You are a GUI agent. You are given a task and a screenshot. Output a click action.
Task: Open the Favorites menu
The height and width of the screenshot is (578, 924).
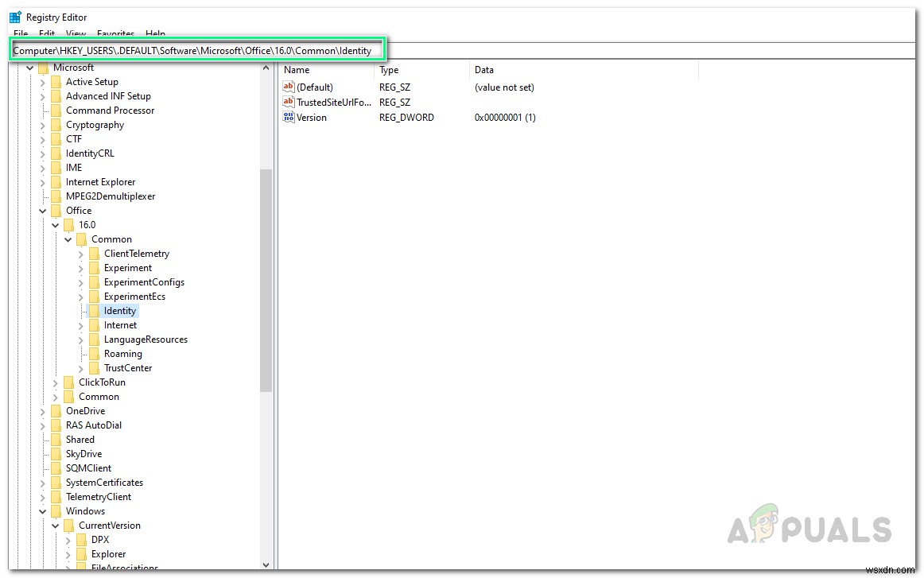(115, 34)
